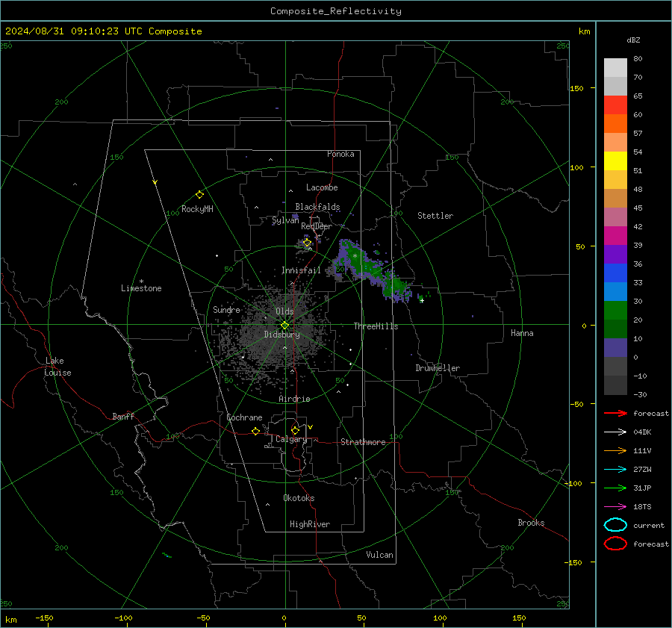Click the green 31JP arrow icon
This screenshot has width=672, height=628.
coord(615,488)
